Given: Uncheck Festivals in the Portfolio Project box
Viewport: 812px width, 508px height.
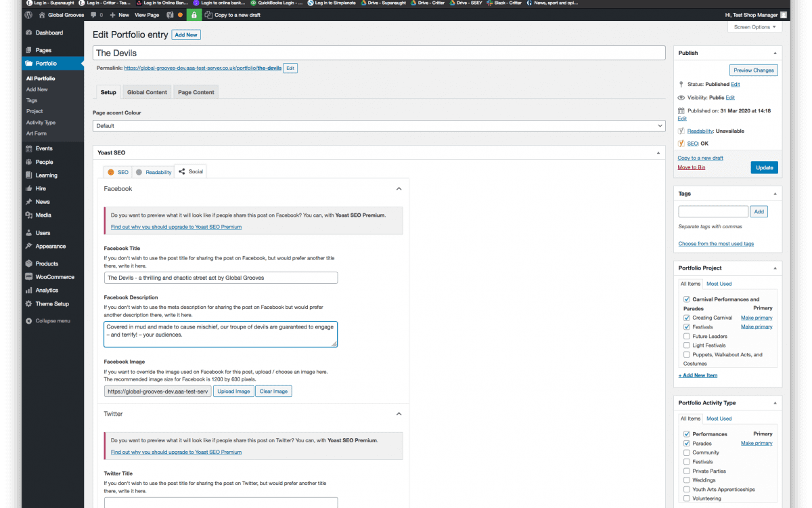Looking at the screenshot, I should (687, 327).
